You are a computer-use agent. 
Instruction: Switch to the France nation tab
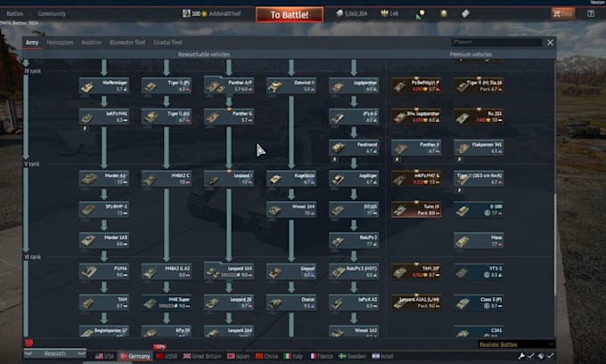[x=321, y=356]
